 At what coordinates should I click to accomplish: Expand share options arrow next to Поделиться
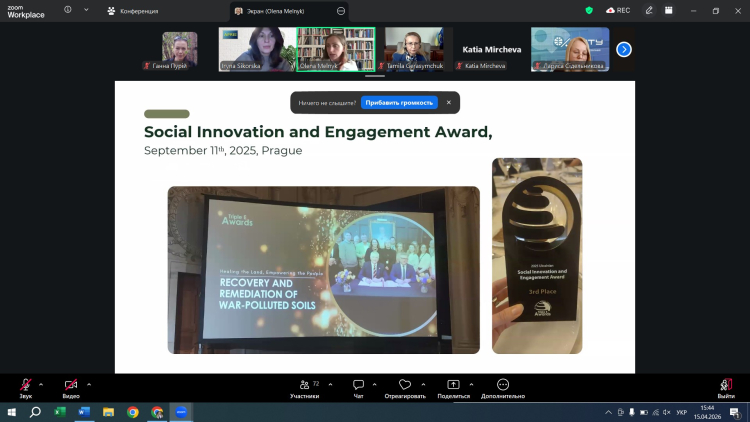[x=470, y=384]
